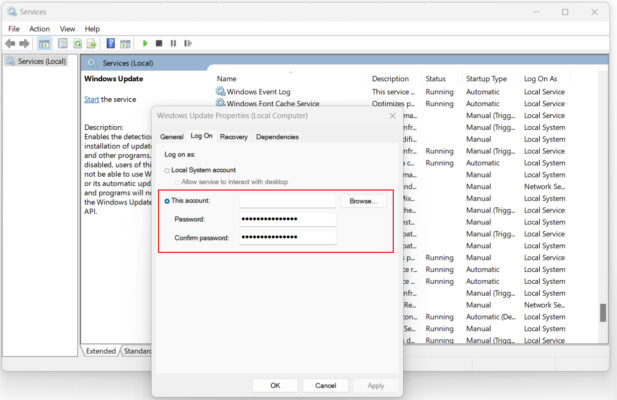Confirm the dialog with OK
This screenshot has width=617, height=400.
(275, 385)
